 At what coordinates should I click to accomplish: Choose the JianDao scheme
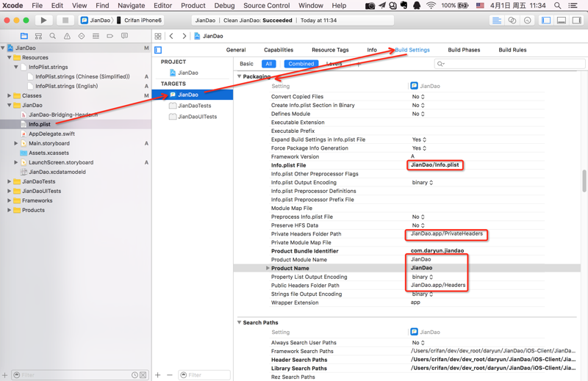point(97,21)
